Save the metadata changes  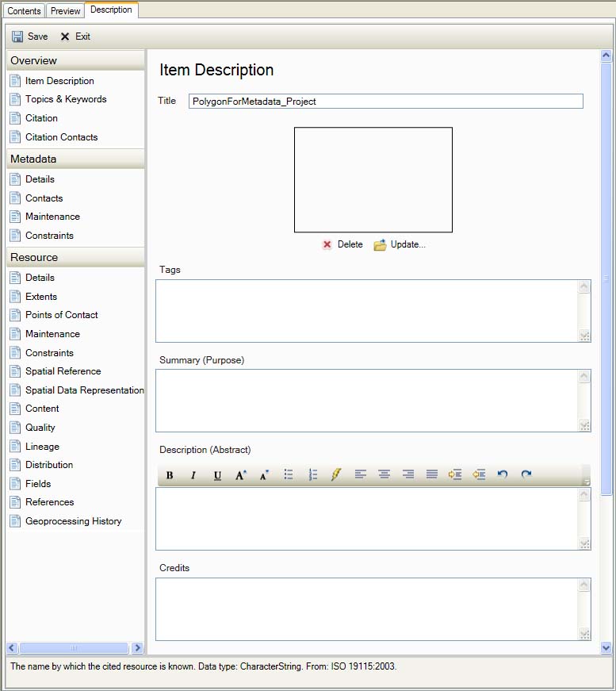coord(30,36)
